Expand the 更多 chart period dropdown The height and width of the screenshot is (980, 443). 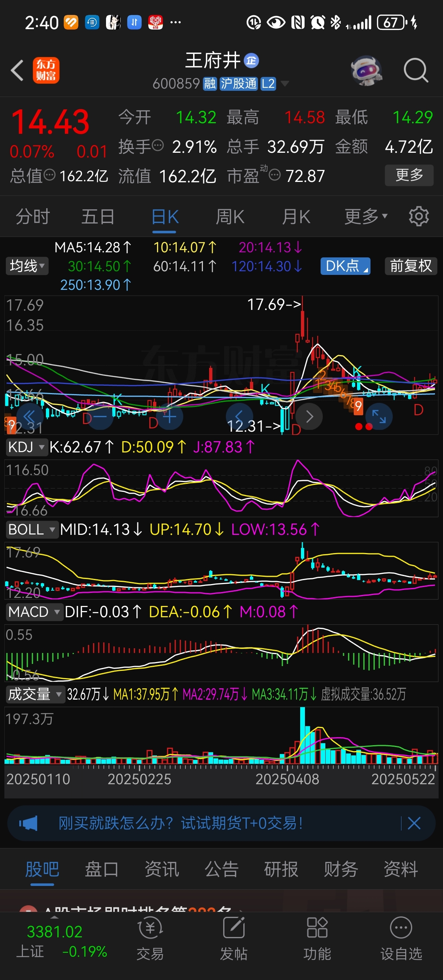(x=366, y=217)
